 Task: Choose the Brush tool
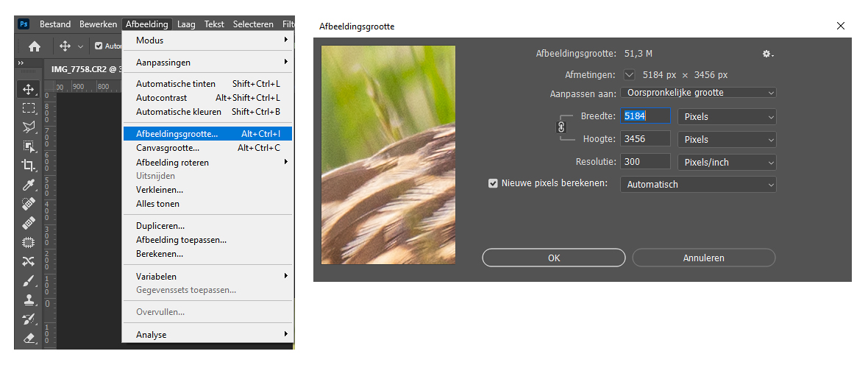click(x=29, y=280)
